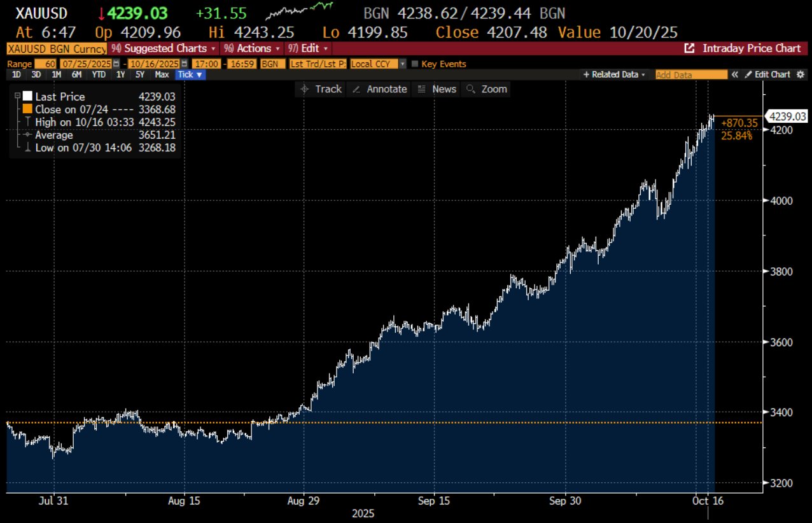Click the double-chevron collapse icon beside Add Data
This screenshot has height=523, width=812.
coord(734,74)
